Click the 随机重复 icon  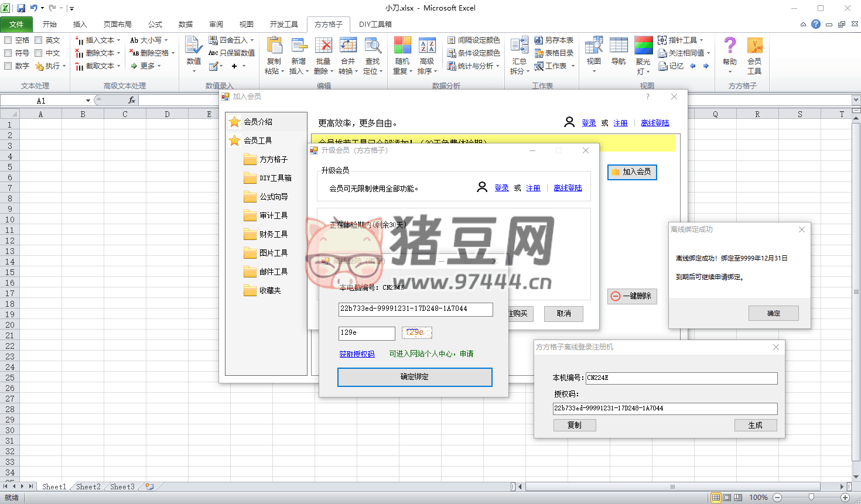(402, 53)
